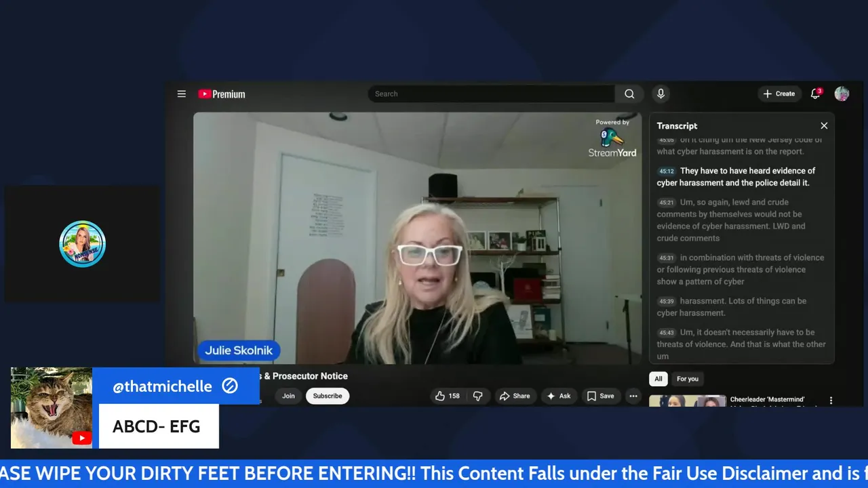Screen dimensions: 868x488
Task: Open the notifications bell
Action: (x=816, y=94)
